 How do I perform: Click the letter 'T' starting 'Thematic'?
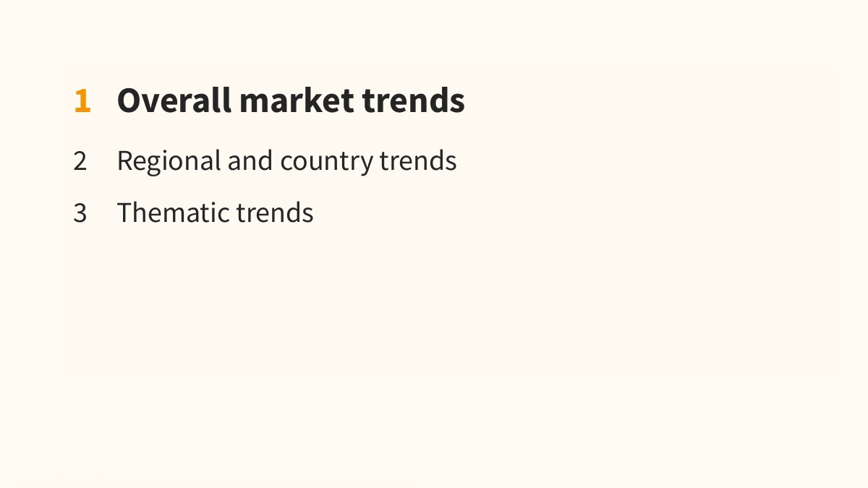click(124, 213)
